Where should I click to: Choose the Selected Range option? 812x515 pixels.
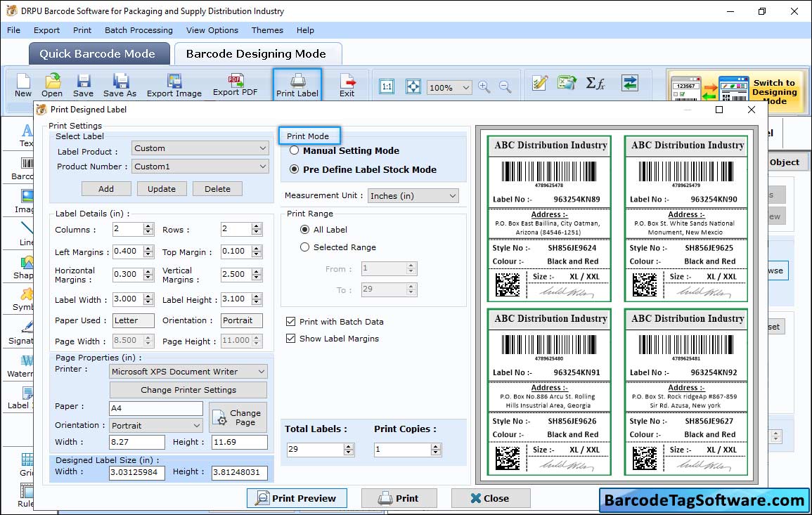[x=305, y=247]
